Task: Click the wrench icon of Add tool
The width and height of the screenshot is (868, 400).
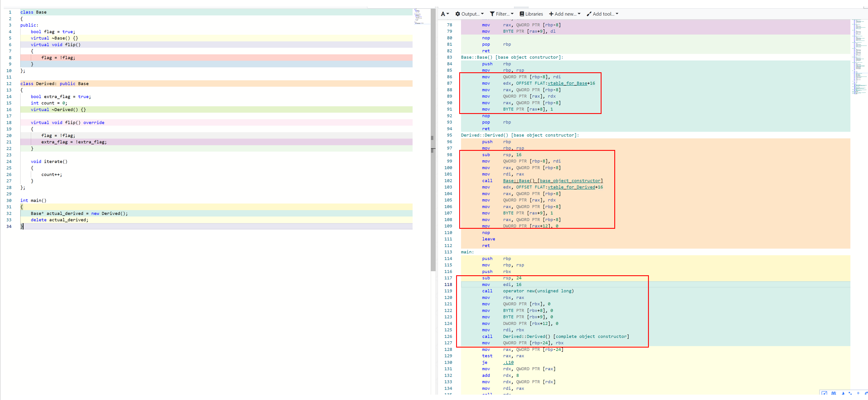Action: coord(589,14)
